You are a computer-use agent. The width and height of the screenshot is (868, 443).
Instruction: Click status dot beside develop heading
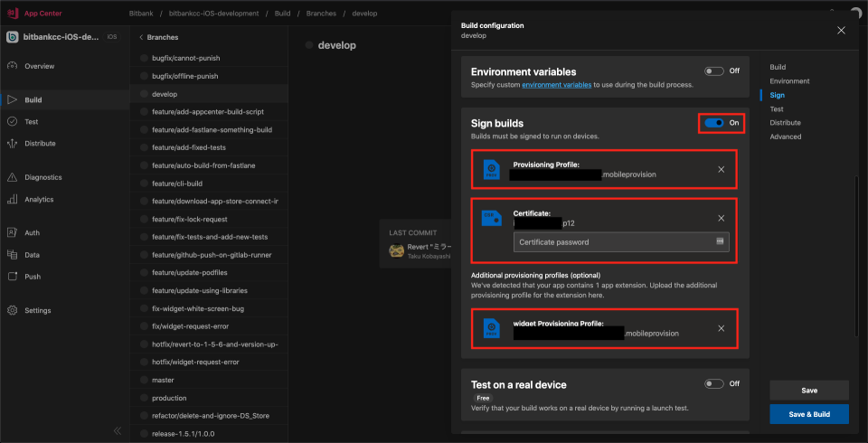point(309,45)
